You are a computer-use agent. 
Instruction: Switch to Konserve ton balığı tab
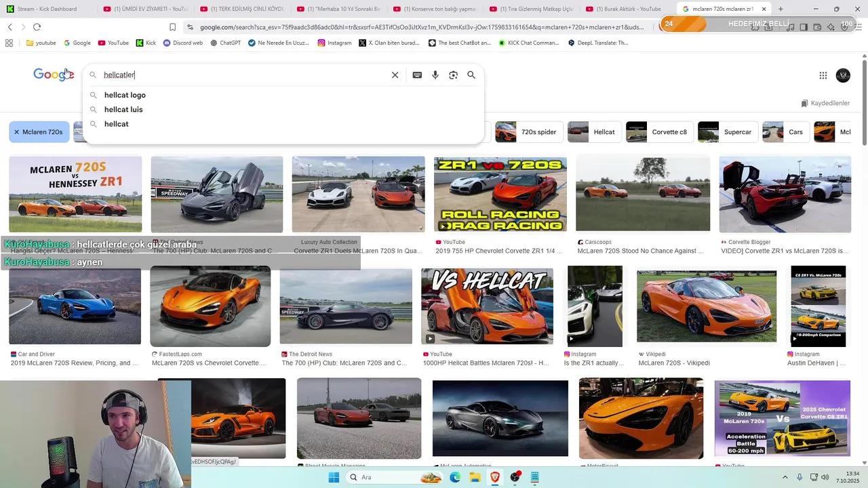[x=435, y=9]
